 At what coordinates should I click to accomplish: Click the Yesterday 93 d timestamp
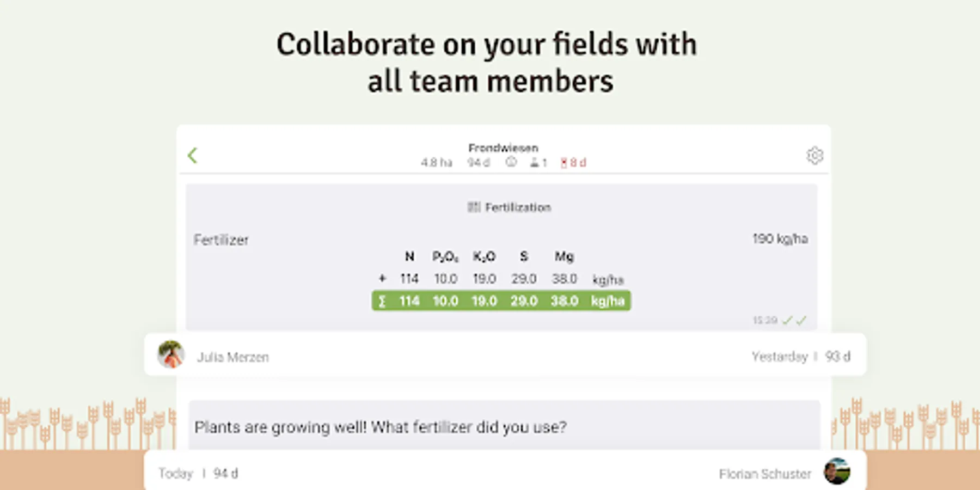801,357
